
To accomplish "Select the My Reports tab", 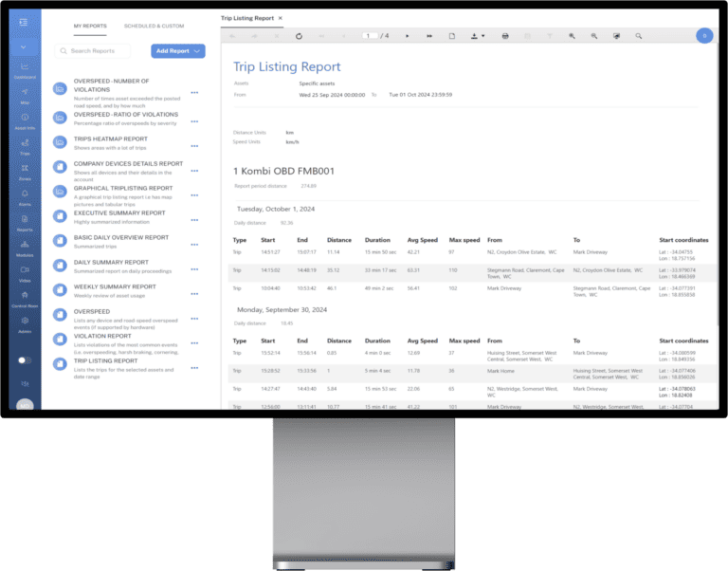I will [90, 27].
